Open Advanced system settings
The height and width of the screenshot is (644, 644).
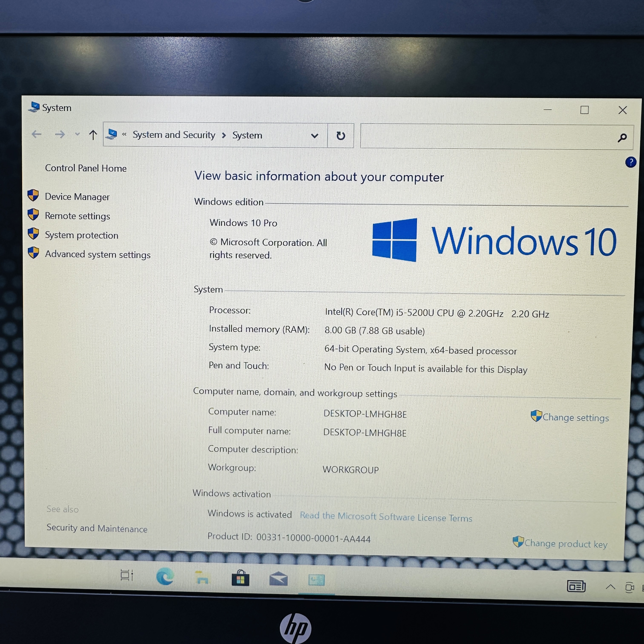point(98,255)
